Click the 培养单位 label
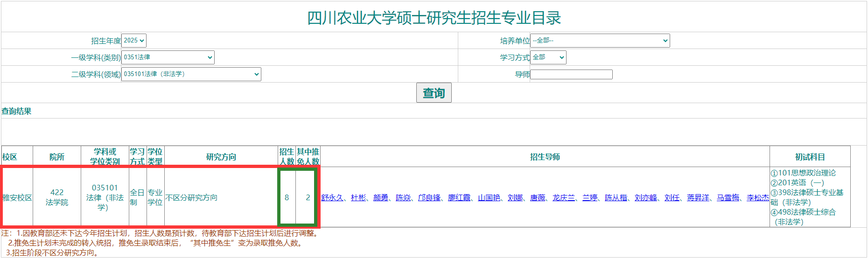The width and height of the screenshot is (868, 259). coord(515,41)
